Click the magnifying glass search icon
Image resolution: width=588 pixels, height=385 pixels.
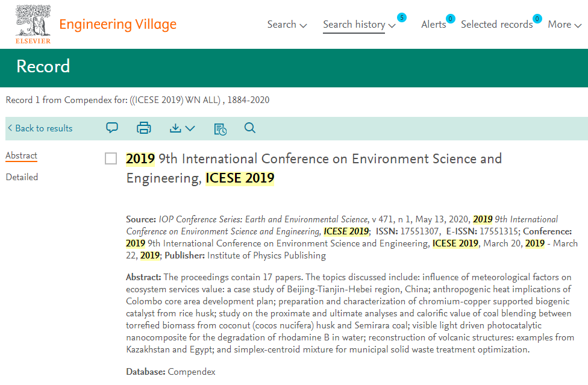[x=250, y=128]
